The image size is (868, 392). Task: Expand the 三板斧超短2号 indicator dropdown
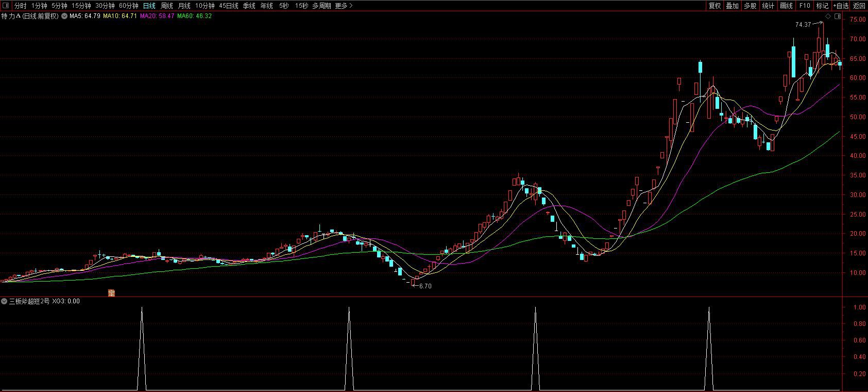click(x=4, y=301)
